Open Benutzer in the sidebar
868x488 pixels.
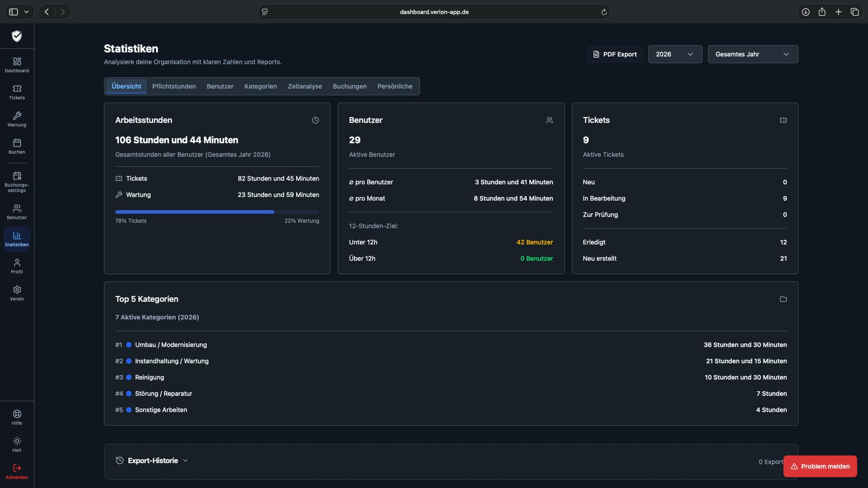point(17,212)
